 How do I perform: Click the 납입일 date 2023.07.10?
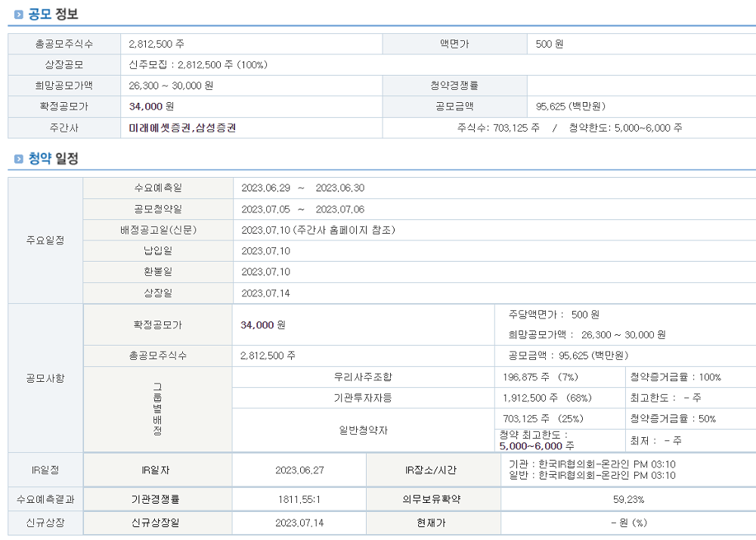click(x=265, y=251)
